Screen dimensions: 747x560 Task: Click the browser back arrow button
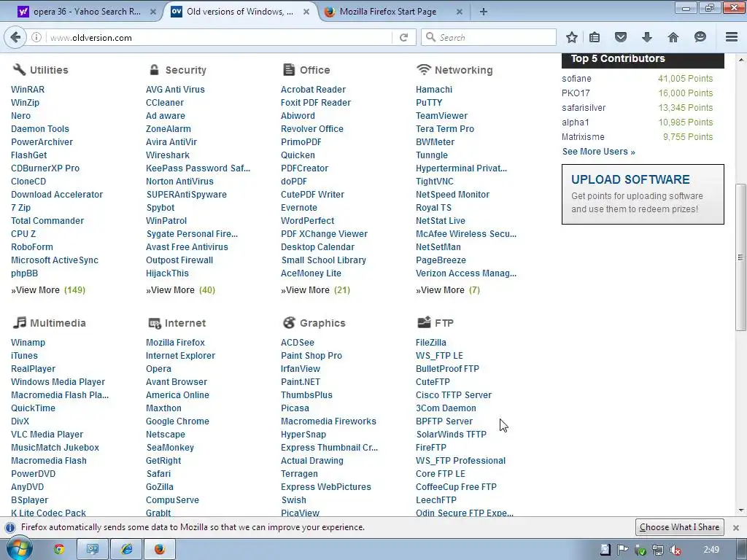tap(15, 37)
